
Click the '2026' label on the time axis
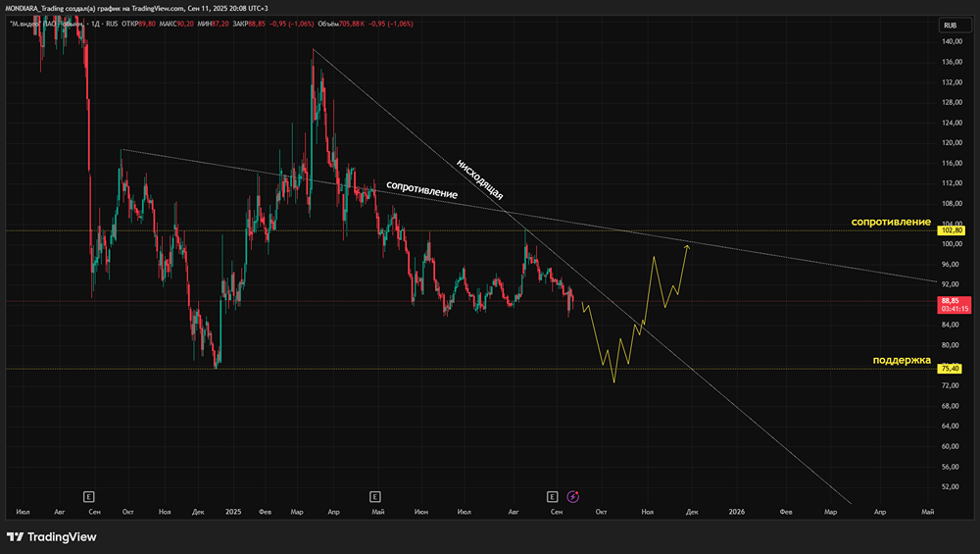click(737, 512)
